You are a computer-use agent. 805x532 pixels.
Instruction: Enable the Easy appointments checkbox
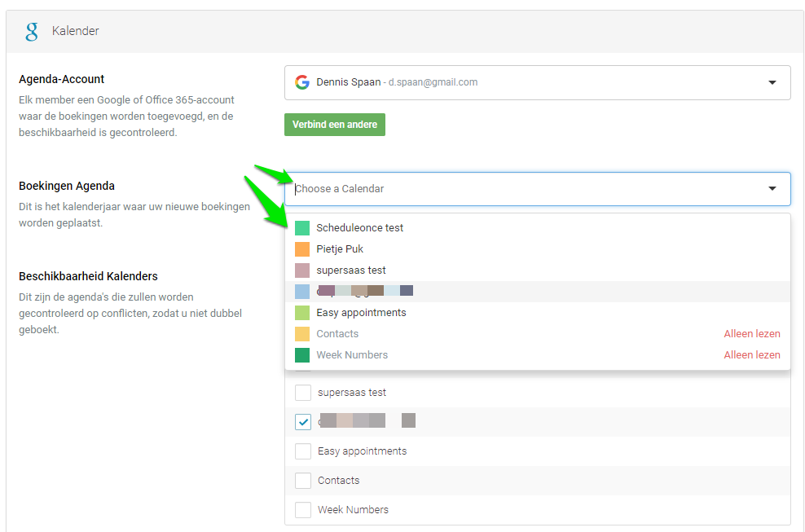303,451
